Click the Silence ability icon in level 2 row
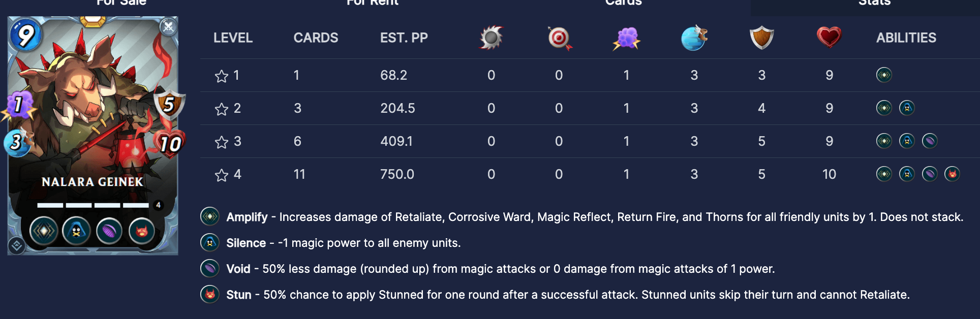 (907, 108)
